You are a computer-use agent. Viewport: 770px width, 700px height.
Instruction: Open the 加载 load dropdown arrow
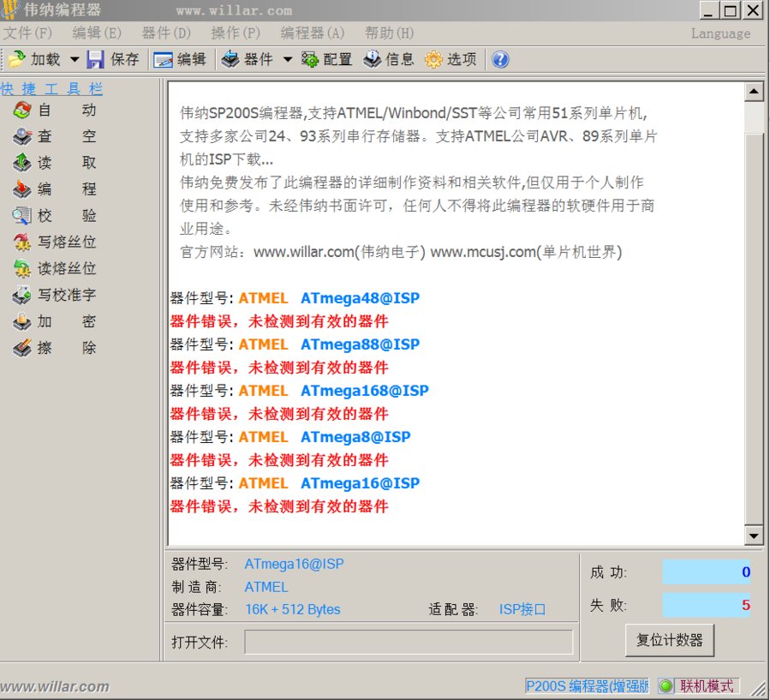click(75, 59)
